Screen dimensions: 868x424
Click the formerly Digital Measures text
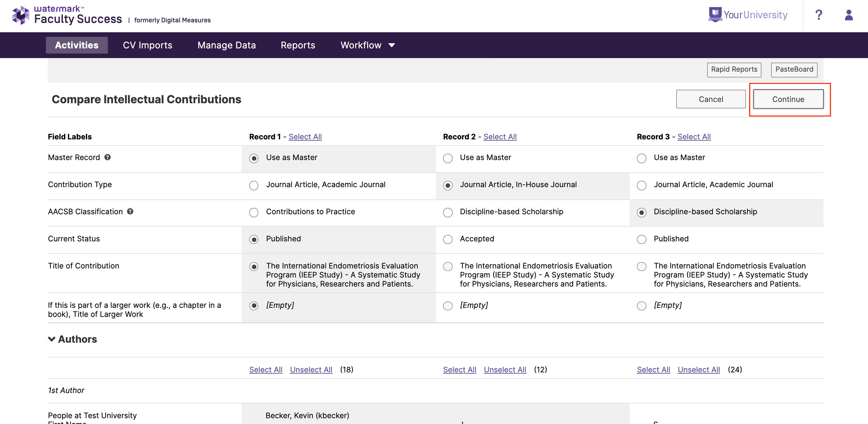click(x=172, y=20)
